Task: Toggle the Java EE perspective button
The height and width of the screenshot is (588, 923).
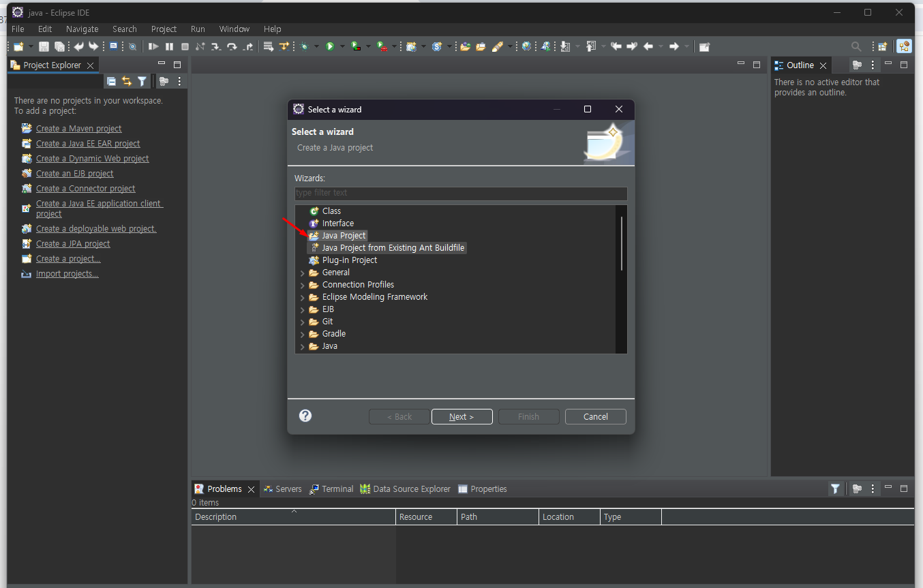Action: click(904, 46)
